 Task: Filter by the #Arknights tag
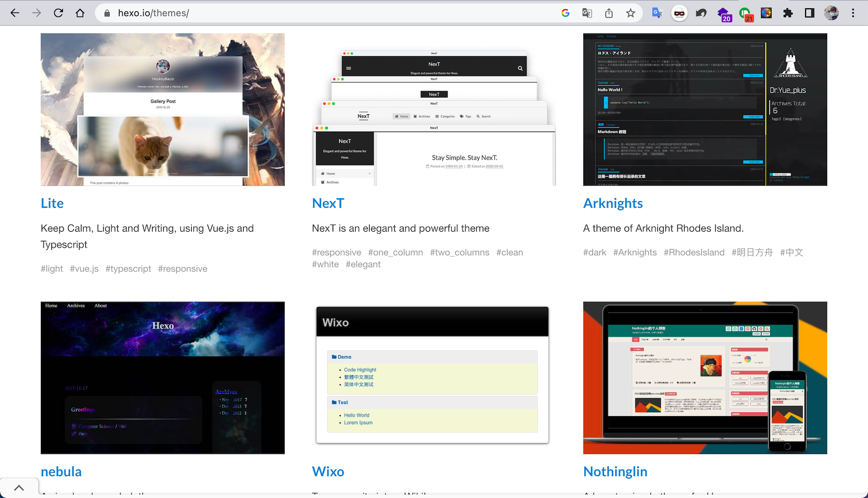[x=635, y=252]
